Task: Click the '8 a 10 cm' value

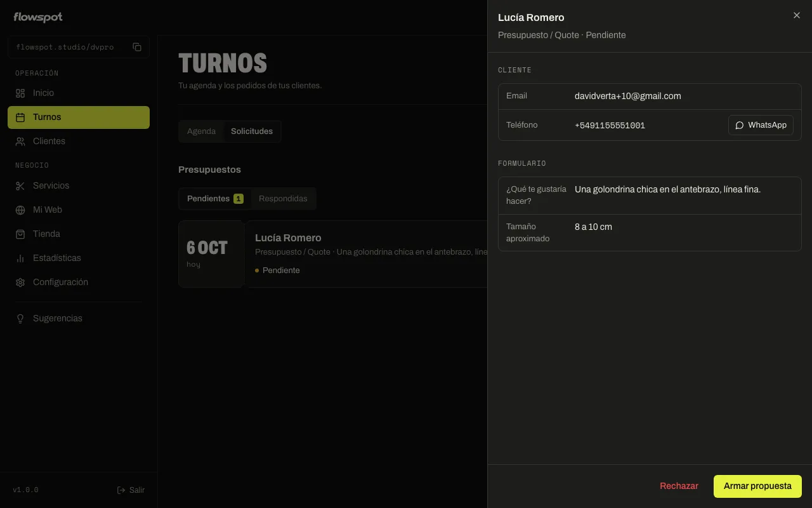Action: (x=593, y=227)
